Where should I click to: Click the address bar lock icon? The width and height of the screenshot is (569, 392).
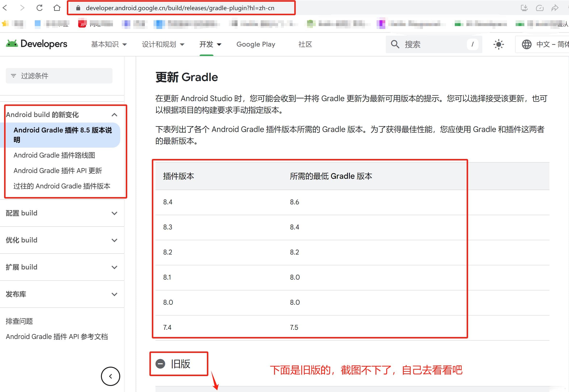tap(78, 8)
